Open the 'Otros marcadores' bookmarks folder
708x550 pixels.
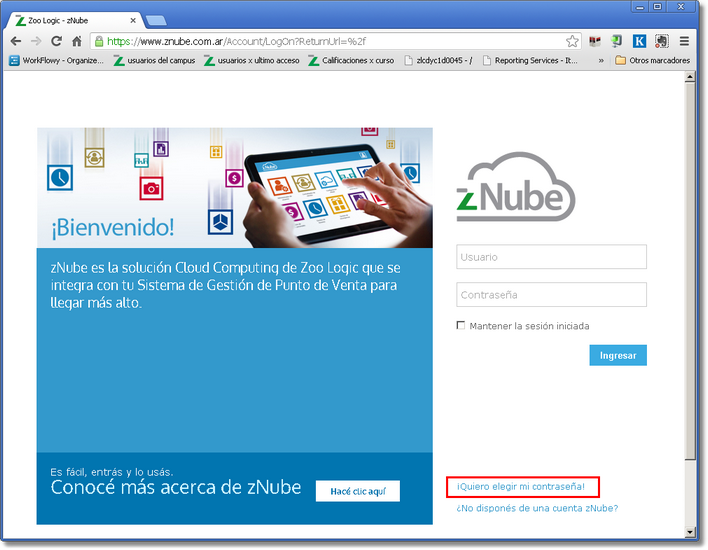[652, 60]
